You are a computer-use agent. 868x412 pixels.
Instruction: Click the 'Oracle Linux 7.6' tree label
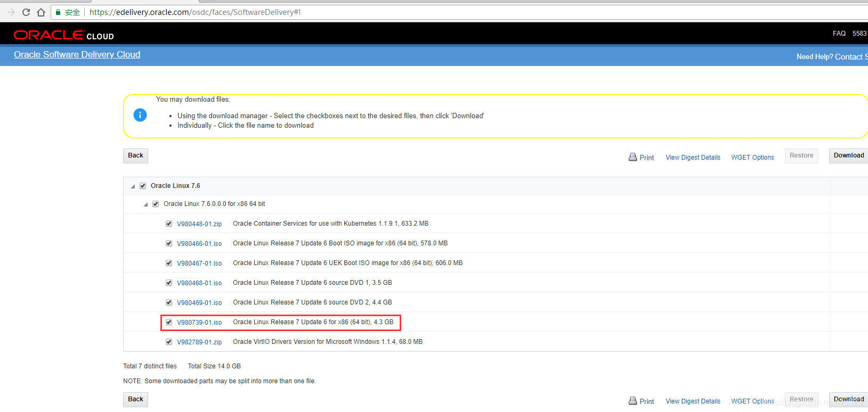[175, 186]
